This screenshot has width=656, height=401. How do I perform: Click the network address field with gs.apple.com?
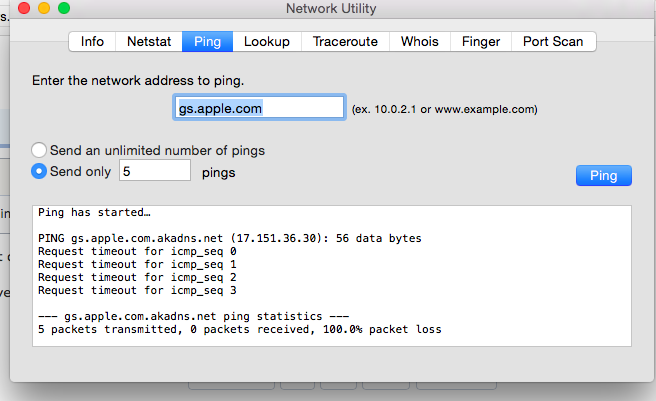tap(259, 108)
